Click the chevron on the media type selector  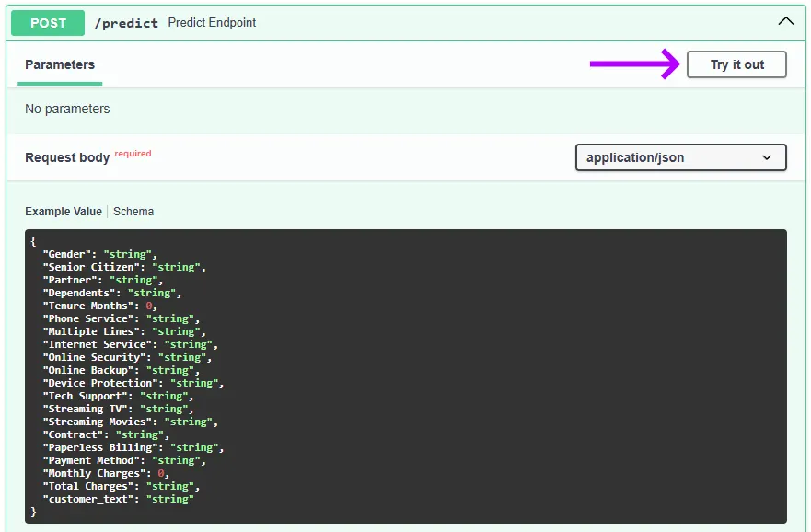[768, 157]
